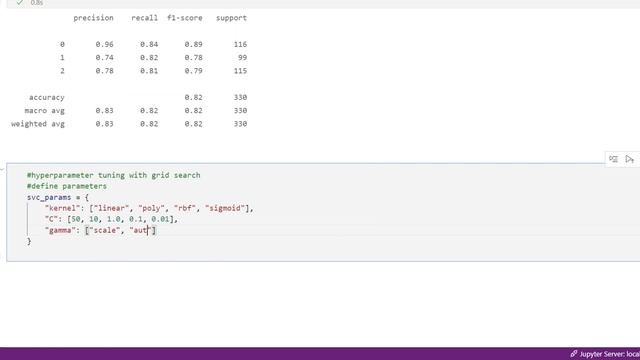Click the class label 2 in report
Image resolution: width=640 pixels, height=360 pixels.
(x=62, y=71)
